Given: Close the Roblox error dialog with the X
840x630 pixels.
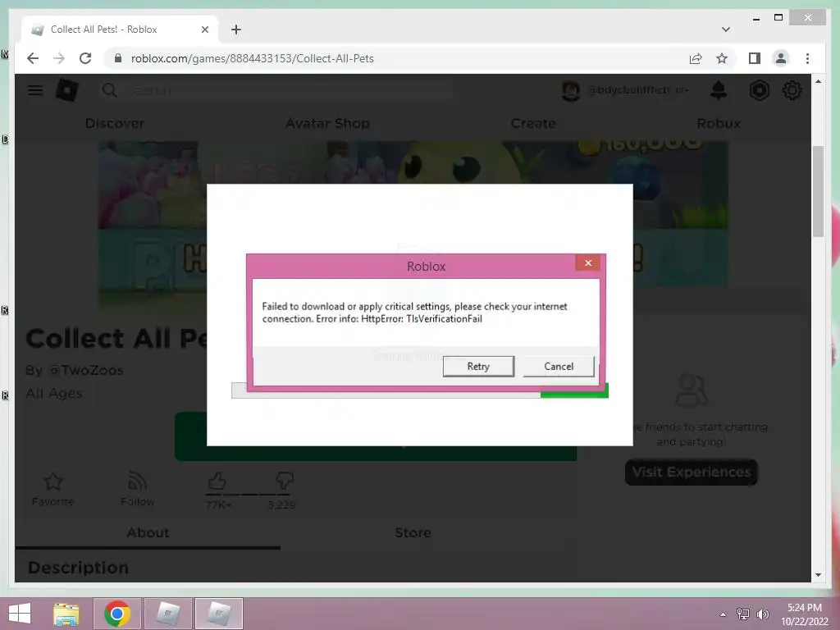Looking at the screenshot, I should [x=587, y=262].
